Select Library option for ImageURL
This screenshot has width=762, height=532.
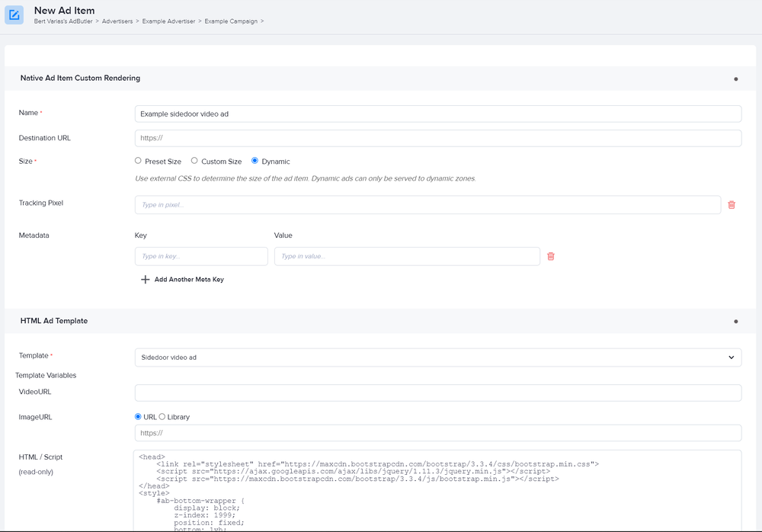click(162, 417)
